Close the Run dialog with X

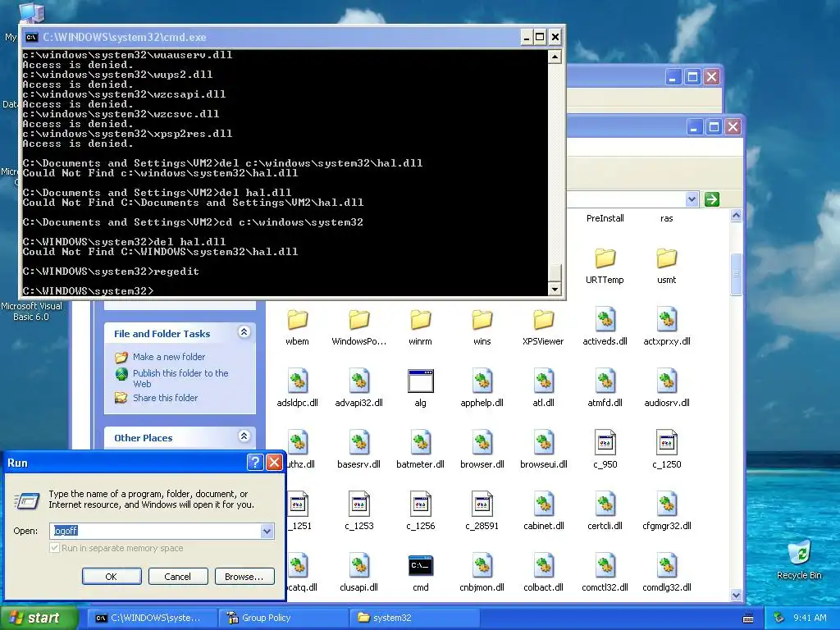[274, 463]
